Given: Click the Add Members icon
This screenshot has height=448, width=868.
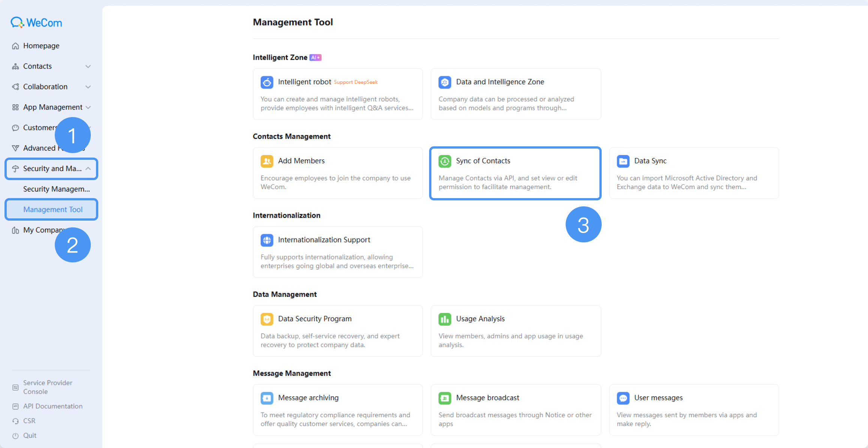Looking at the screenshot, I should point(267,161).
